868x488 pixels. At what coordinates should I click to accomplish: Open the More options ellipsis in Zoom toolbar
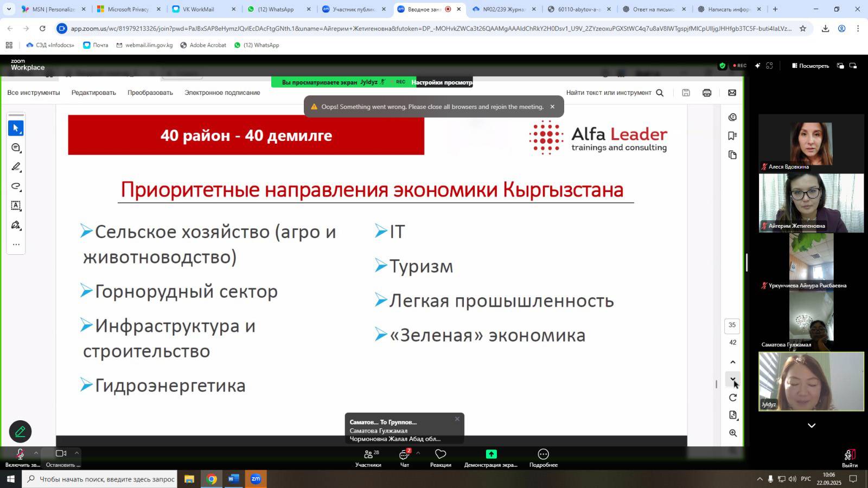click(543, 458)
